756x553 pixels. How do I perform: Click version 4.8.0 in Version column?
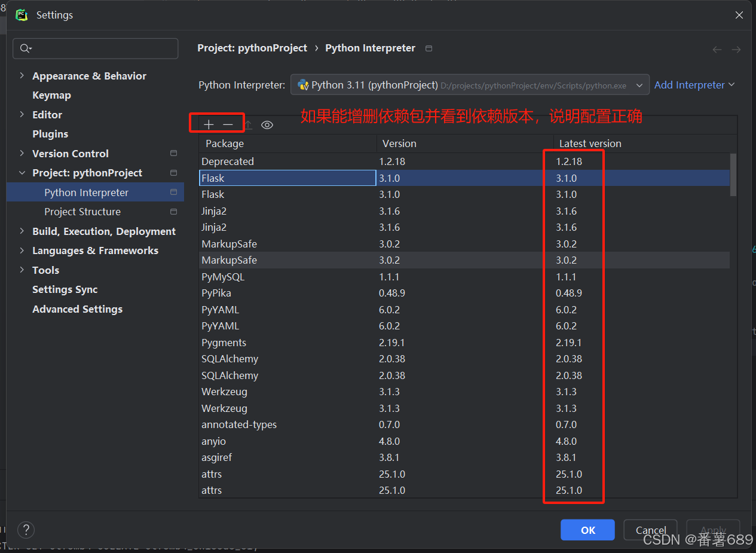pos(390,441)
